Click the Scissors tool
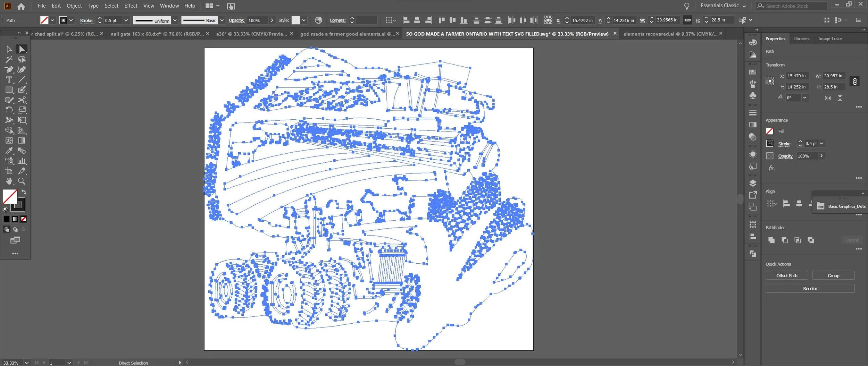 pos(22,100)
